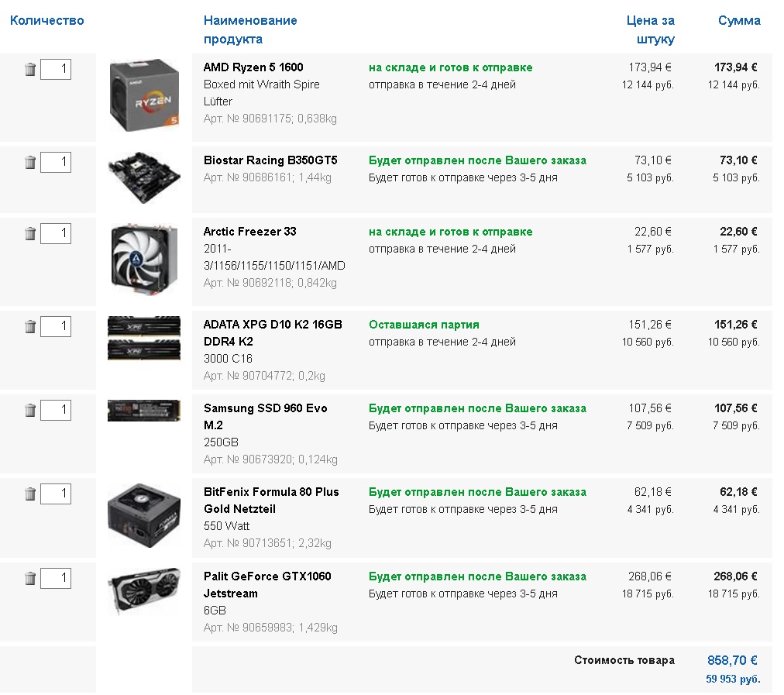This screenshot has height=695, width=784.
Task: Delete Samsung SSD 960 Evo trash icon
Action: coord(30,410)
